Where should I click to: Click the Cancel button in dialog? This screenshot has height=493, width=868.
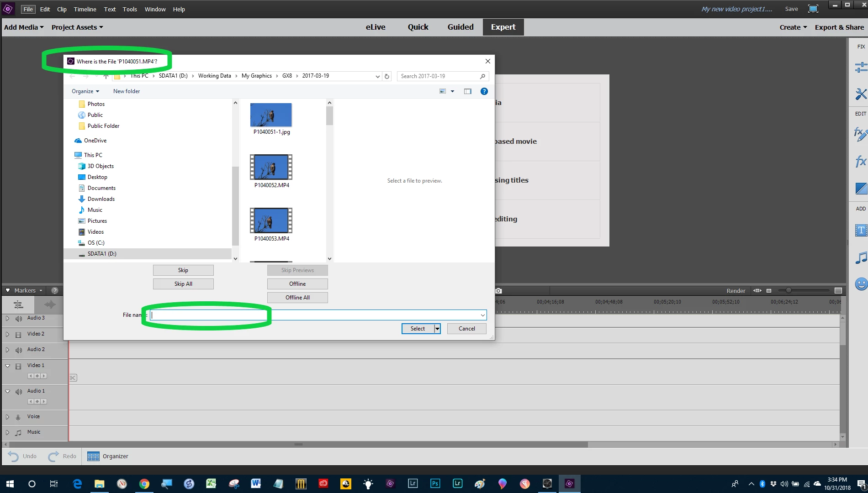[x=466, y=329]
